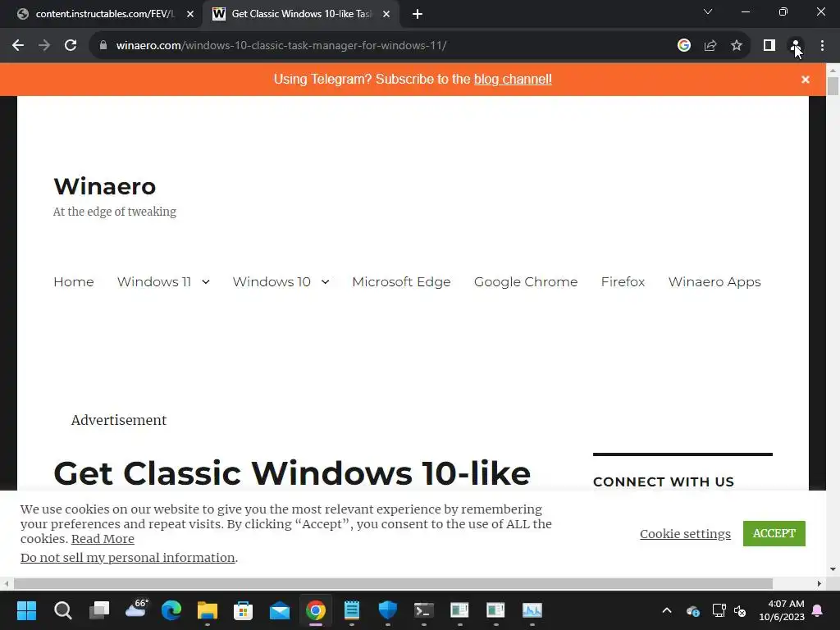This screenshot has height=630, width=840.
Task: Reload the current page
Action: (x=71, y=46)
